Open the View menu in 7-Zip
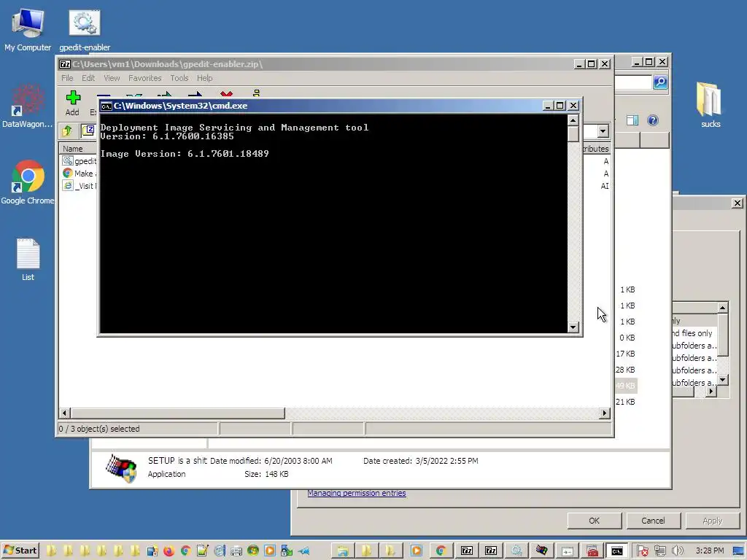 112,78
